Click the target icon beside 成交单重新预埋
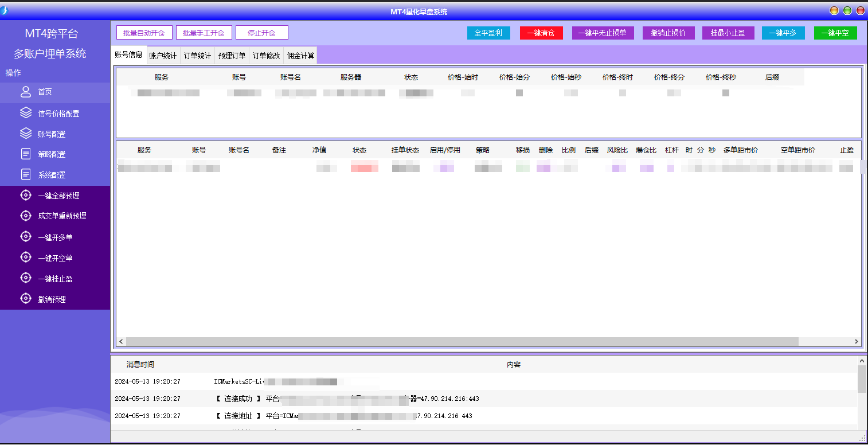Viewport: 868px width, 445px height. pyautogui.click(x=26, y=216)
